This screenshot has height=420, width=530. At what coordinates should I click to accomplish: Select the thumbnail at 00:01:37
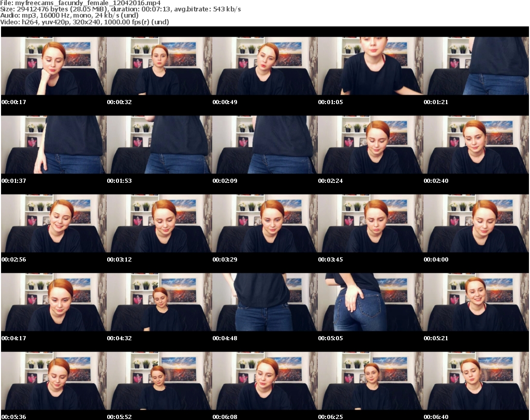54,144
